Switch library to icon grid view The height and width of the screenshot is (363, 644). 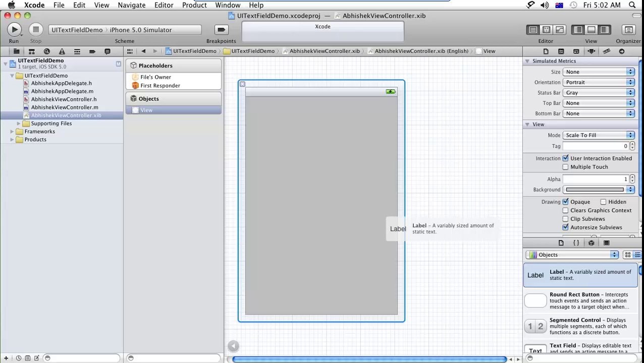(x=627, y=255)
